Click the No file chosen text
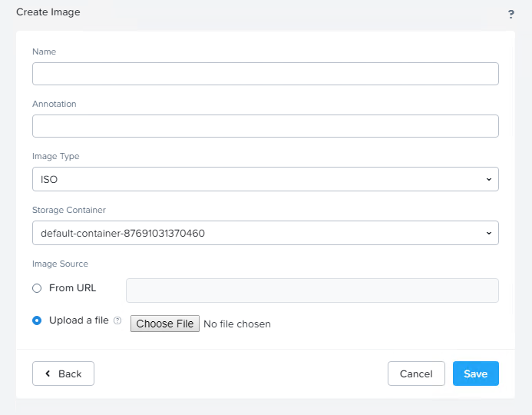 (237, 324)
